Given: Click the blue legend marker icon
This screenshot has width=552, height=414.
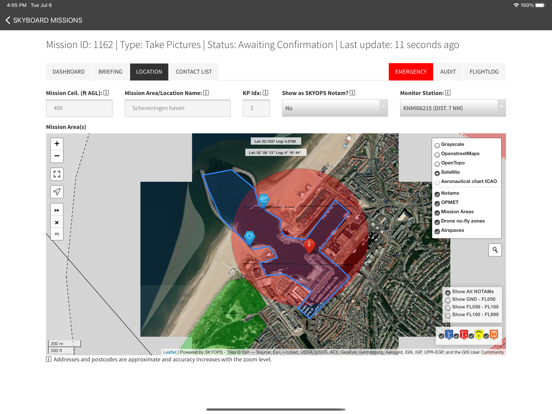Looking at the screenshot, I should click(x=449, y=334).
